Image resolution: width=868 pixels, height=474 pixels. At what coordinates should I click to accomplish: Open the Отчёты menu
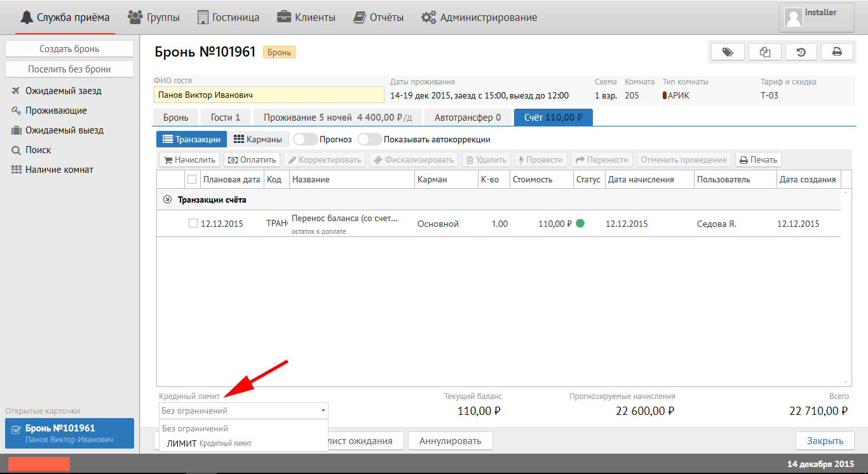[x=379, y=17]
